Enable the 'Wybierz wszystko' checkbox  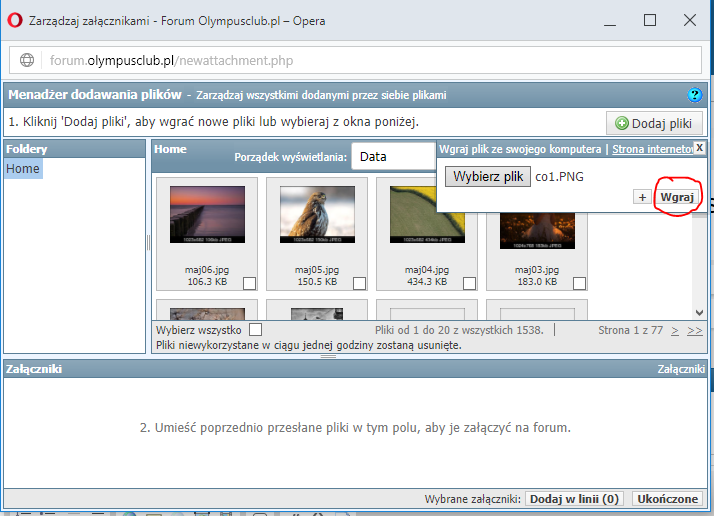click(255, 329)
